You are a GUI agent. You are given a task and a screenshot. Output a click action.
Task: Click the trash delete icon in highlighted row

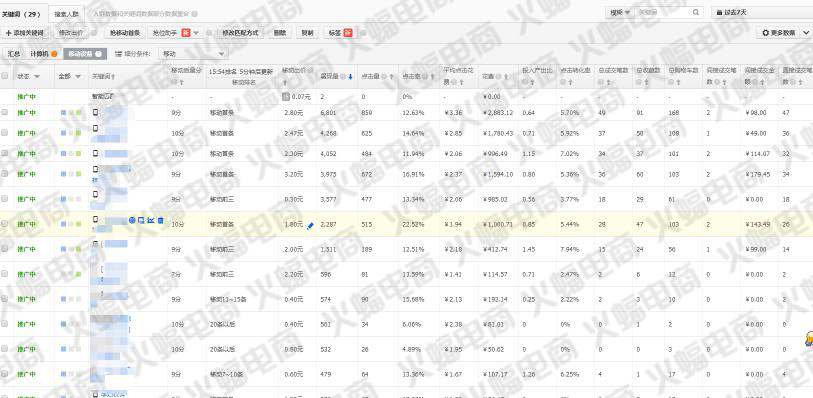coord(160,220)
